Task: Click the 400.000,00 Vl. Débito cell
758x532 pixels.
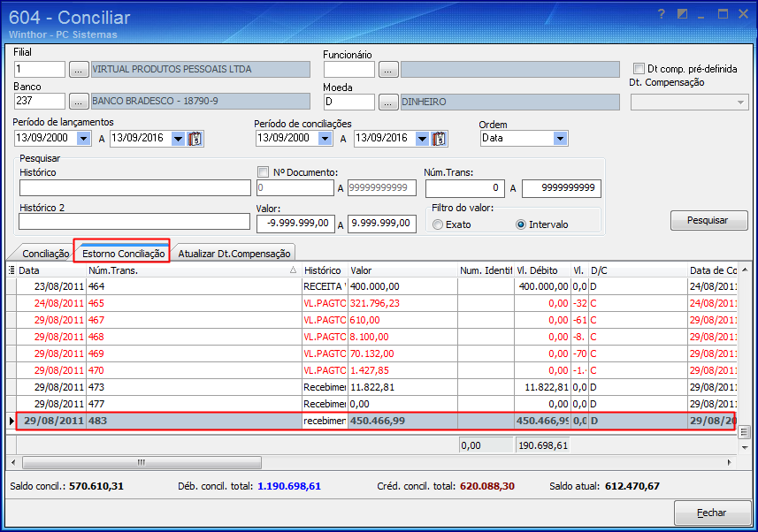Action: coord(542,286)
